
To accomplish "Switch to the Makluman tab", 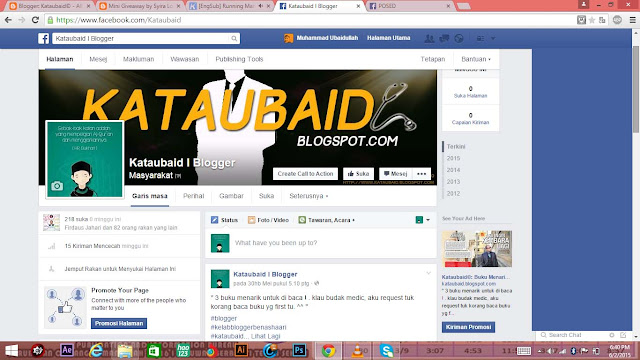I will (x=138, y=59).
